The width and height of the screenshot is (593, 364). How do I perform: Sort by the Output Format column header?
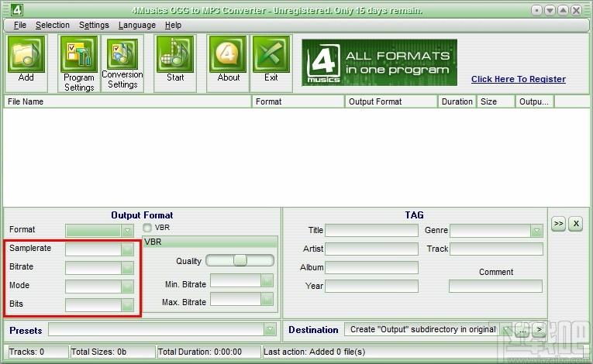tap(391, 101)
